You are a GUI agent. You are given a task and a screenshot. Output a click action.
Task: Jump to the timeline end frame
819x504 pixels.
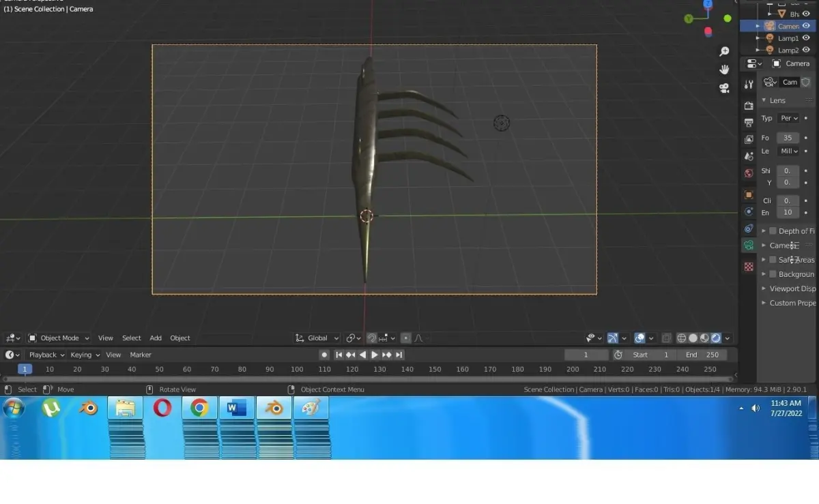point(399,355)
